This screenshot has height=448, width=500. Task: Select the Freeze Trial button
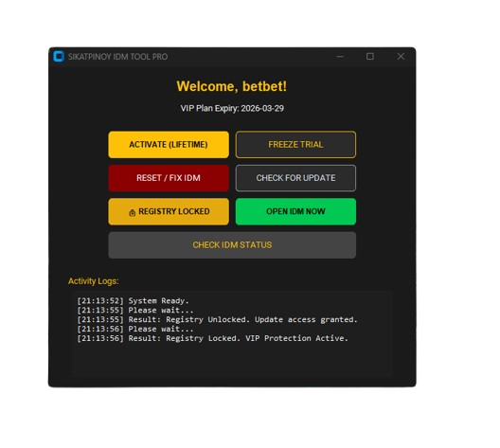tap(295, 145)
